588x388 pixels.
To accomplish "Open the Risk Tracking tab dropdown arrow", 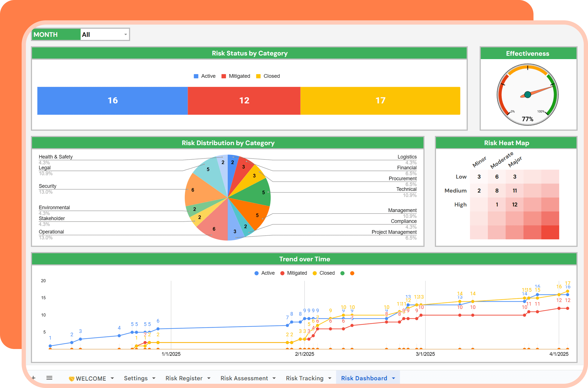I will [330, 378].
